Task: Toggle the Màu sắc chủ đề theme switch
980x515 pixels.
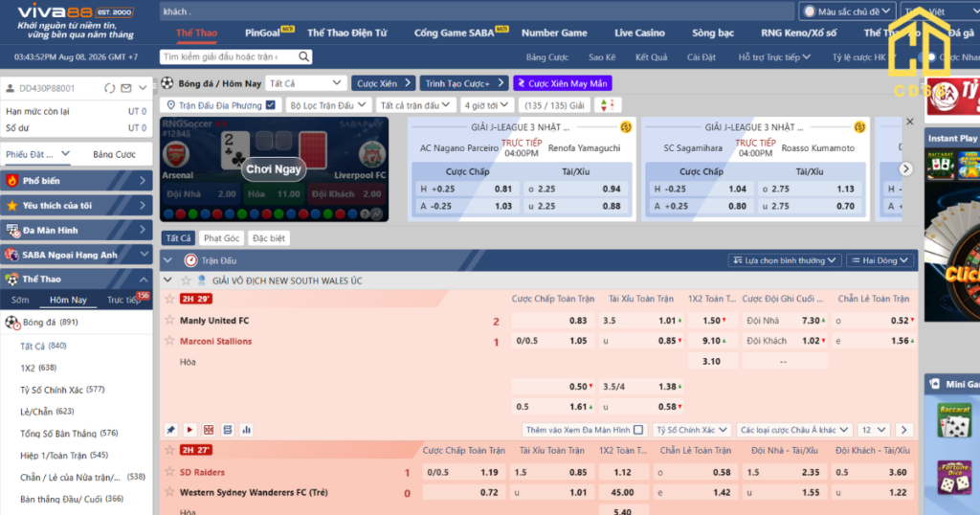Action: (810, 11)
